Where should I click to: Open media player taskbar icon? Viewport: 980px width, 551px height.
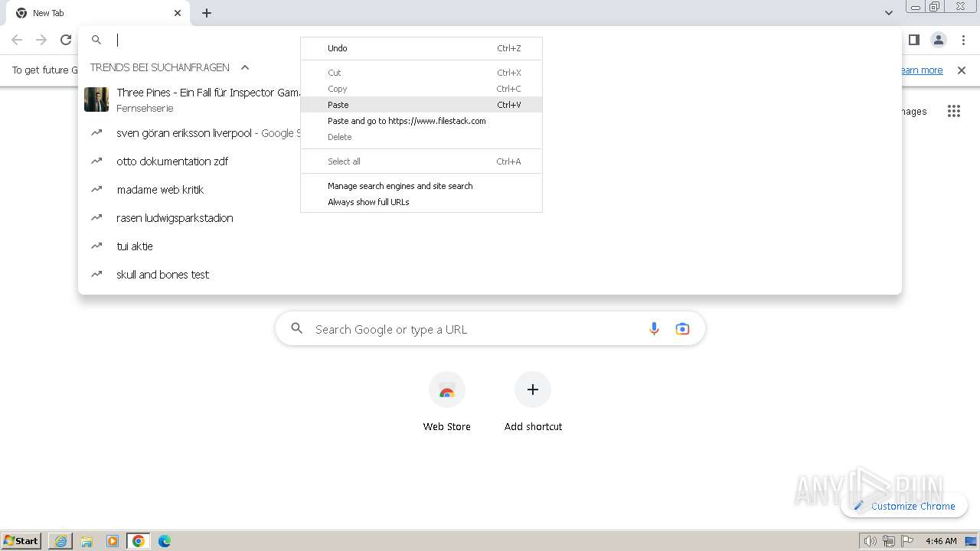click(x=113, y=541)
